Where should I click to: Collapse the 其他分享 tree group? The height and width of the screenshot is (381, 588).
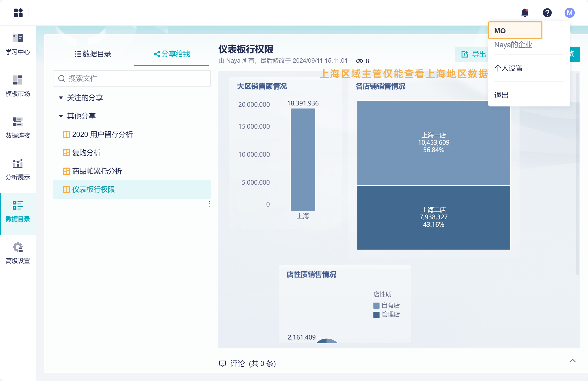(x=61, y=116)
